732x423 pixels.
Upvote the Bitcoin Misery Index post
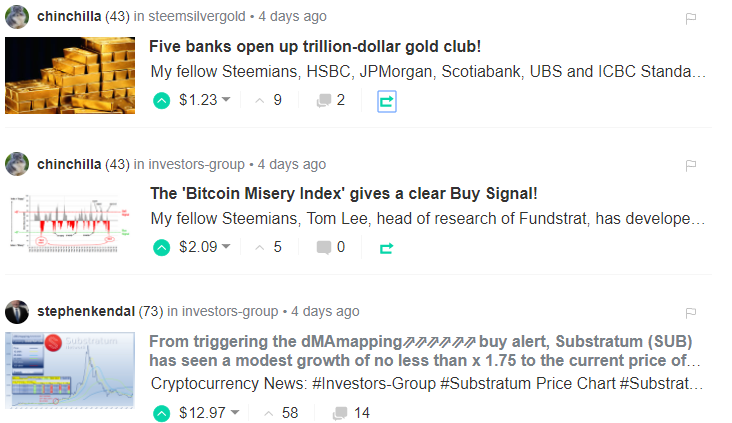pos(162,247)
